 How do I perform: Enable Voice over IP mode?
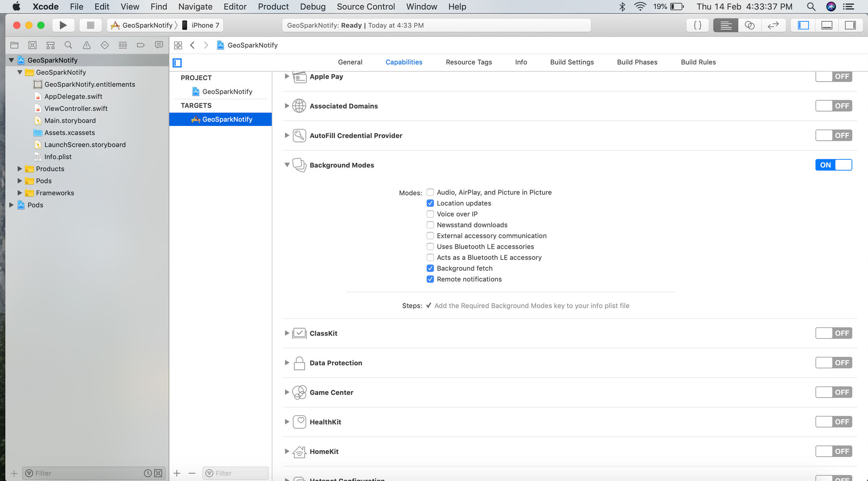click(430, 214)
